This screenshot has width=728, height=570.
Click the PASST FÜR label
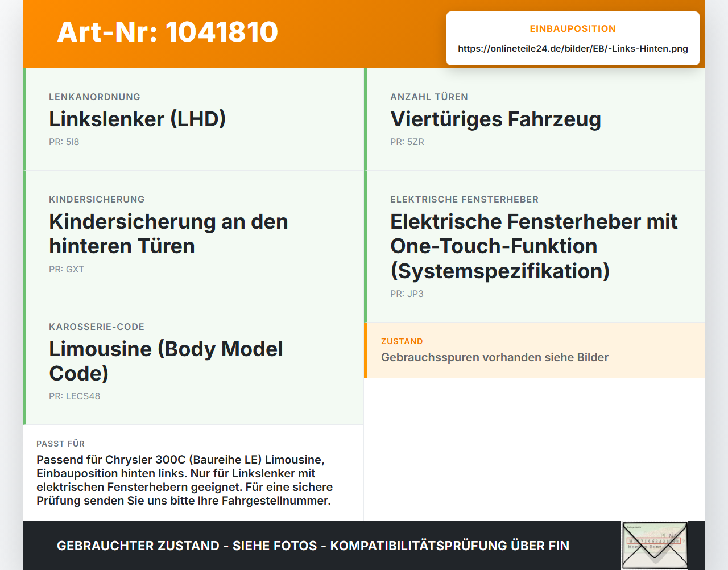click(x=60, y=444)
